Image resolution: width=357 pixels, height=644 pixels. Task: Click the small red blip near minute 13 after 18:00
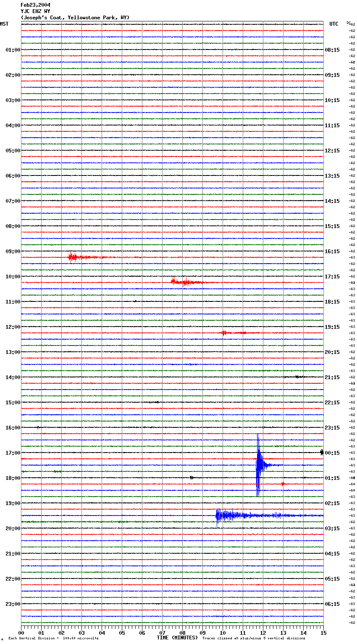coord(283,484)
